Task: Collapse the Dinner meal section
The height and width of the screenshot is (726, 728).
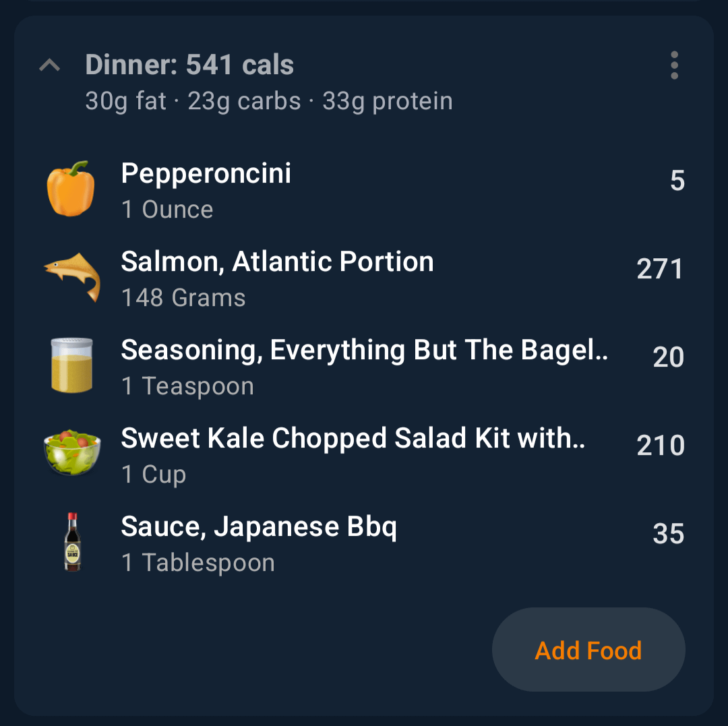Action: (x=50, y=66)
